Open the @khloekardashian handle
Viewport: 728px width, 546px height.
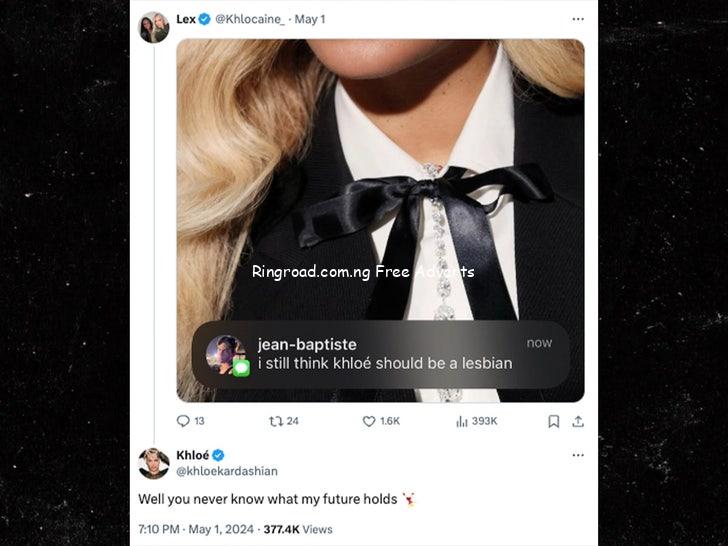click(227, 471)
